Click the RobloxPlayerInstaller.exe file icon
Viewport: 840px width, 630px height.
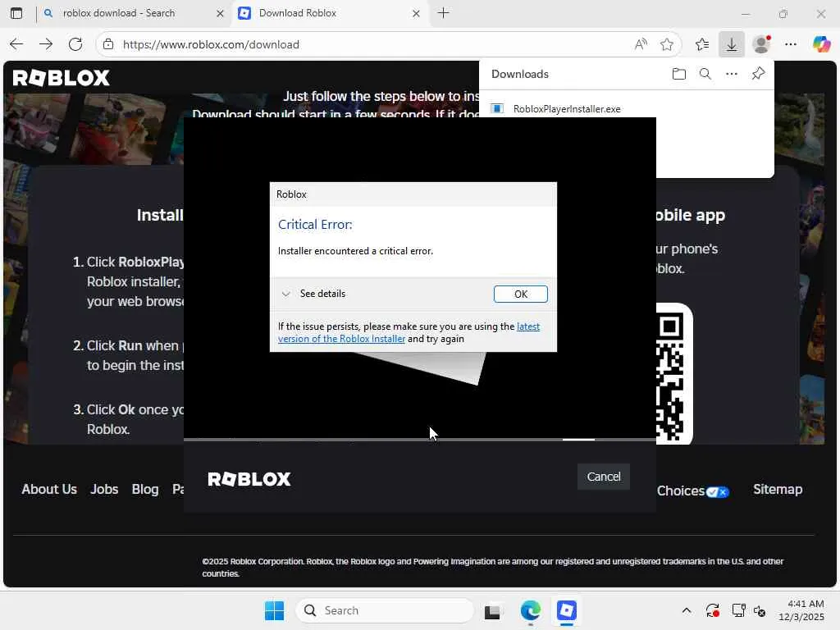click(497, 109)
